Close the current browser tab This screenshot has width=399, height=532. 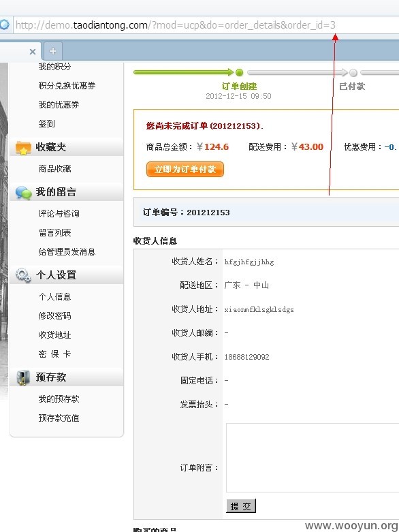click(x=33, y=52)
